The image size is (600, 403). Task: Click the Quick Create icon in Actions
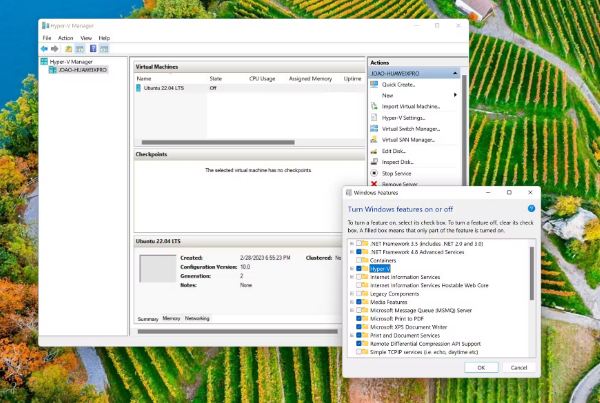point(374,85)
